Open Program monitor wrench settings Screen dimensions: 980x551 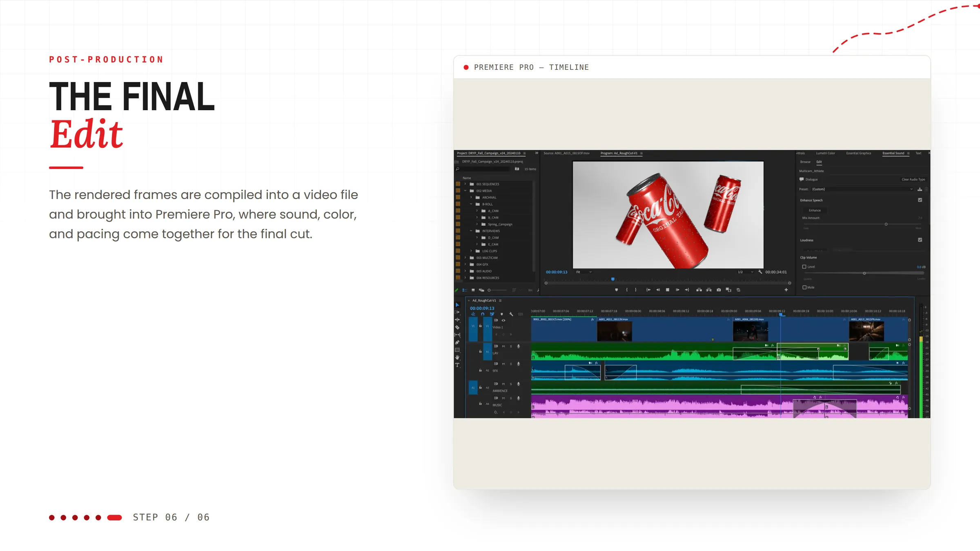760,272
